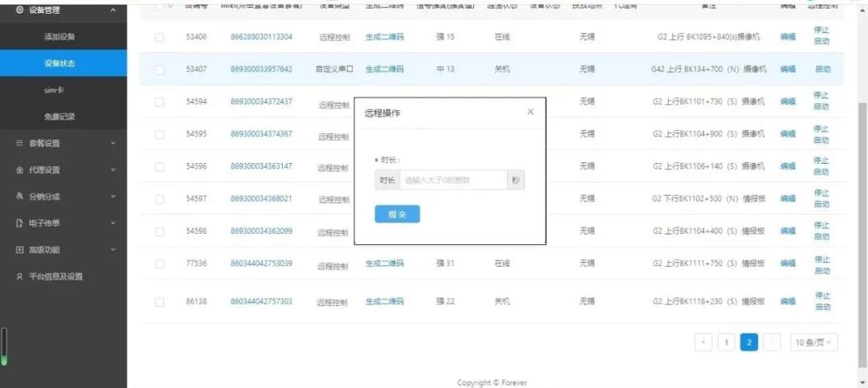Screen dimensions: 868x388
Task: Click the 电子传单 document icon
Action: pyautogui.click(x=19, y=223)
